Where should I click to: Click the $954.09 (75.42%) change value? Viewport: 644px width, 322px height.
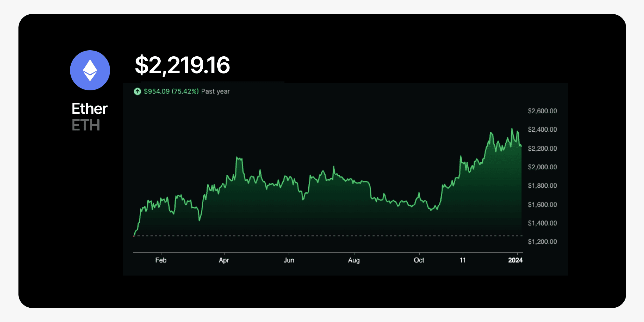171,92
